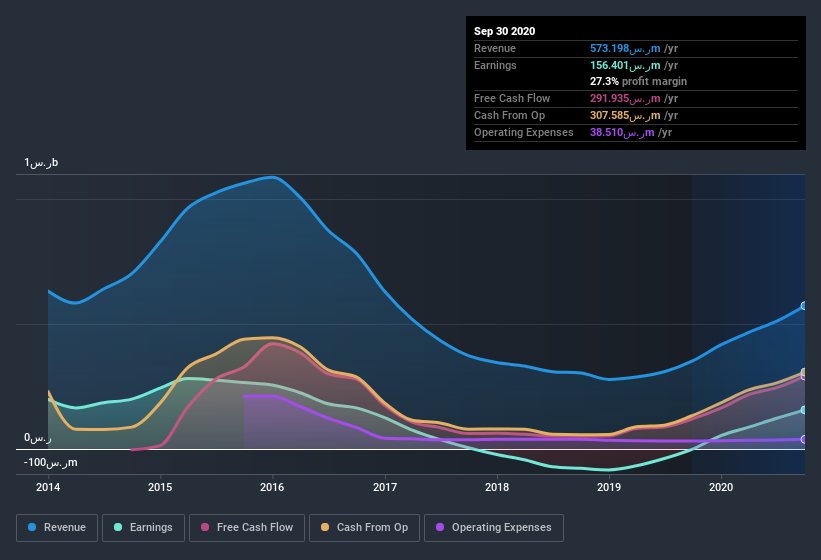Click the 2019 x-axis label

coord(609,487)
